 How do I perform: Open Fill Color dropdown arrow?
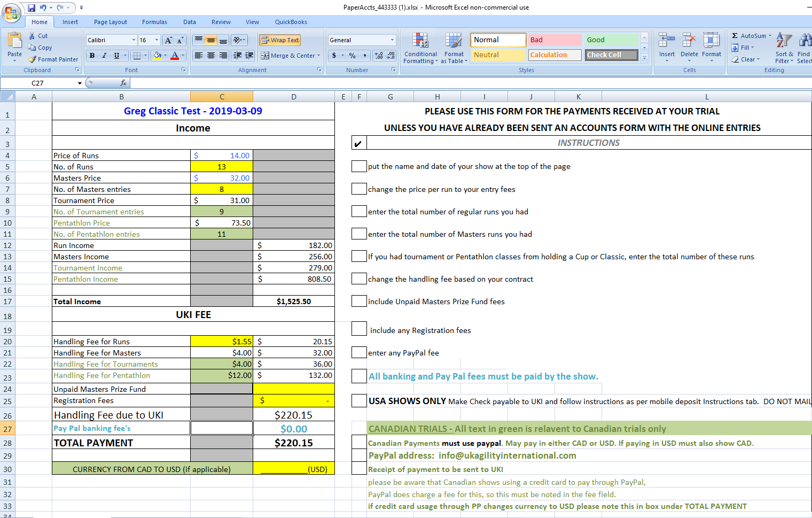point(165,56)
